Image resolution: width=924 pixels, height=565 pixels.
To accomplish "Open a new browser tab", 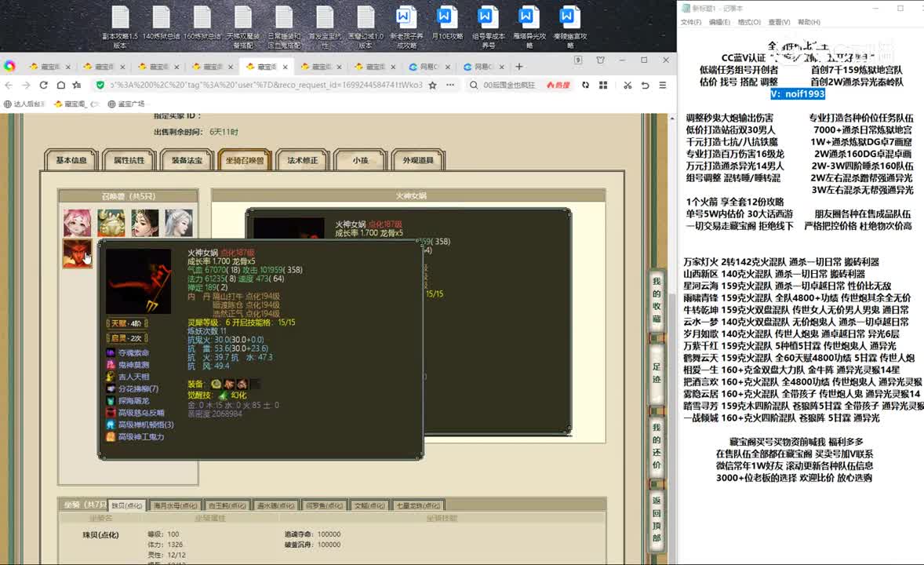I will (519, 67).
